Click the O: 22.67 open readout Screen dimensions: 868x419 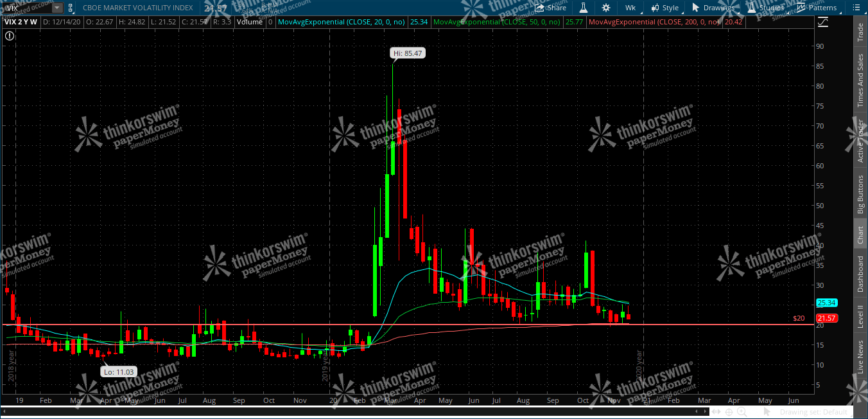99,22
